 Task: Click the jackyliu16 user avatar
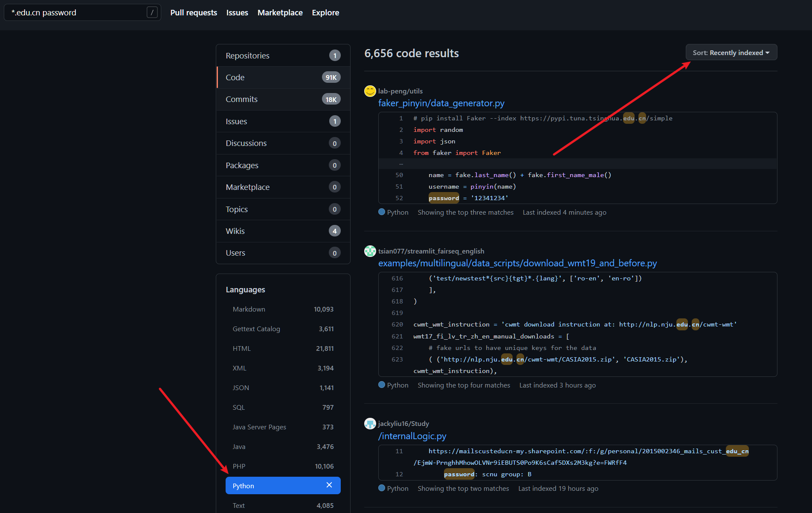(x=370, y=423)
